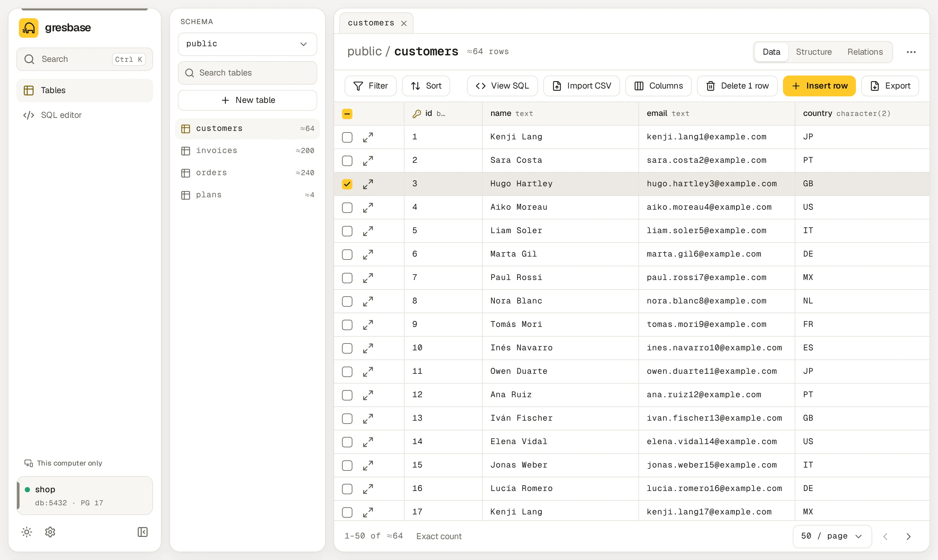Go to the next page arrow
Image resolution: width=938 pixels, height=560 pixels.
[x=909, y=536]
